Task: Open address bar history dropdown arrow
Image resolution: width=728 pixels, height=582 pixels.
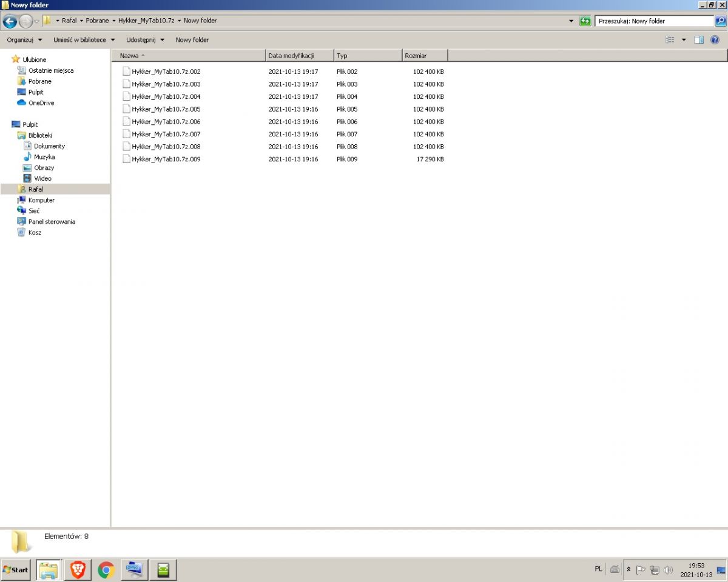Action: [571, 21]
